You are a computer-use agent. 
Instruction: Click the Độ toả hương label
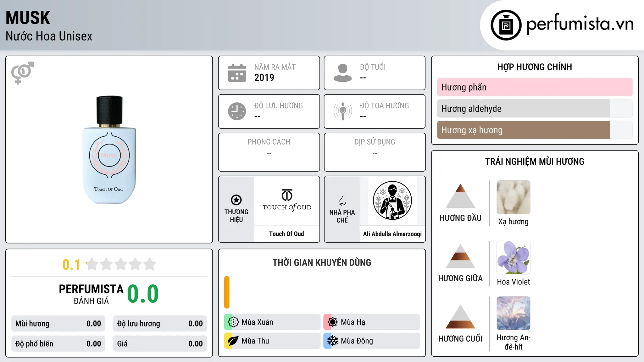(x=385, y=106)
